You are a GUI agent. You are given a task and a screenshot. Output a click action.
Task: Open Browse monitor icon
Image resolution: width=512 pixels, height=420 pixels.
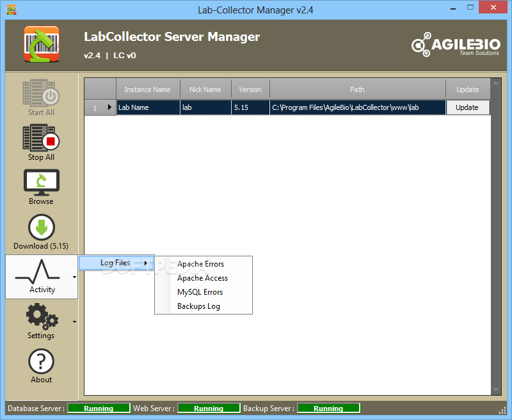click(42, 182)
